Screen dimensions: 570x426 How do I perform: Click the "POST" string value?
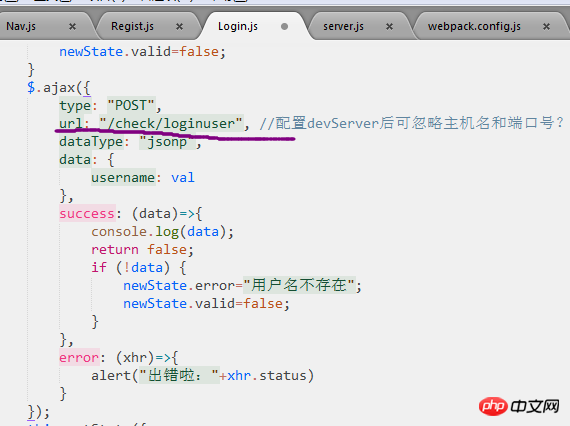(131, 105)
